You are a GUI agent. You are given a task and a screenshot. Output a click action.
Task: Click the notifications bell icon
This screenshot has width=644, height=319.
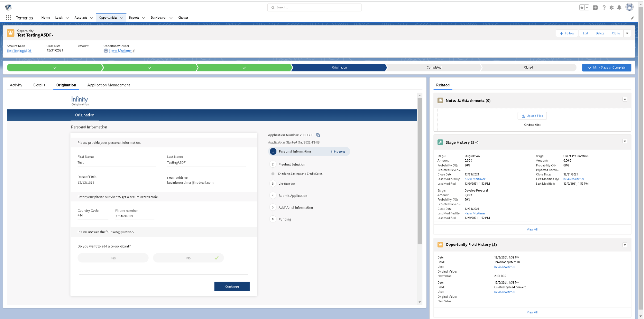click(619, 7)
